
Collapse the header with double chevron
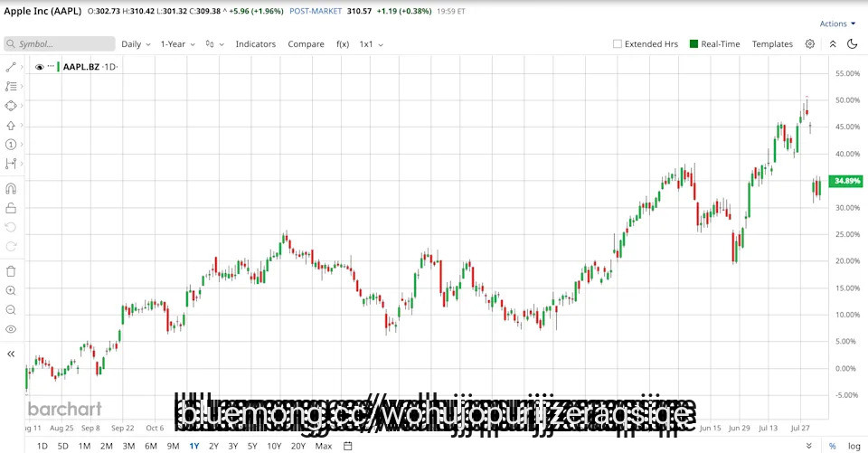[x=833, y=43]
